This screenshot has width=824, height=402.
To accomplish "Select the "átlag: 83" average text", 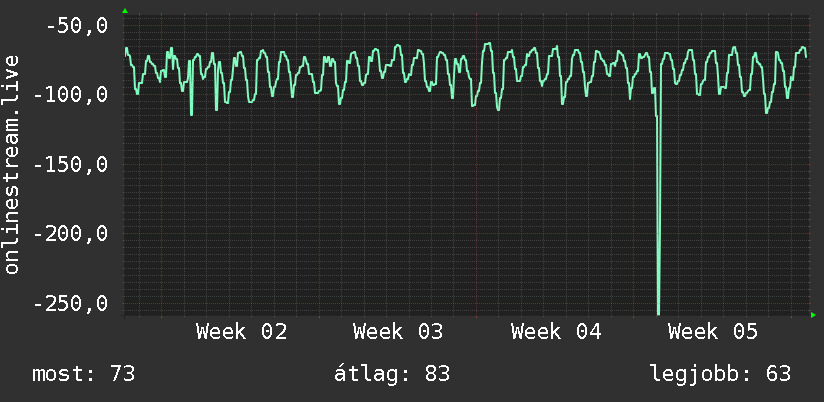I will (391, 374).
